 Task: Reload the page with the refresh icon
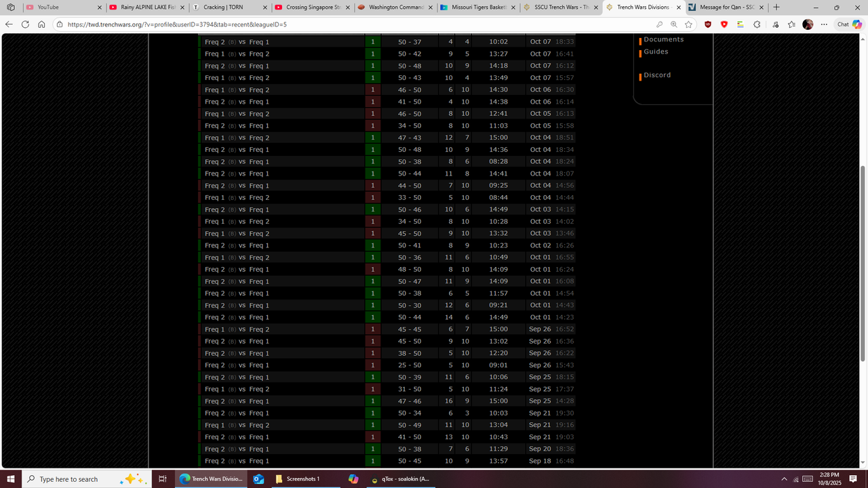click(x=26, y=24)
